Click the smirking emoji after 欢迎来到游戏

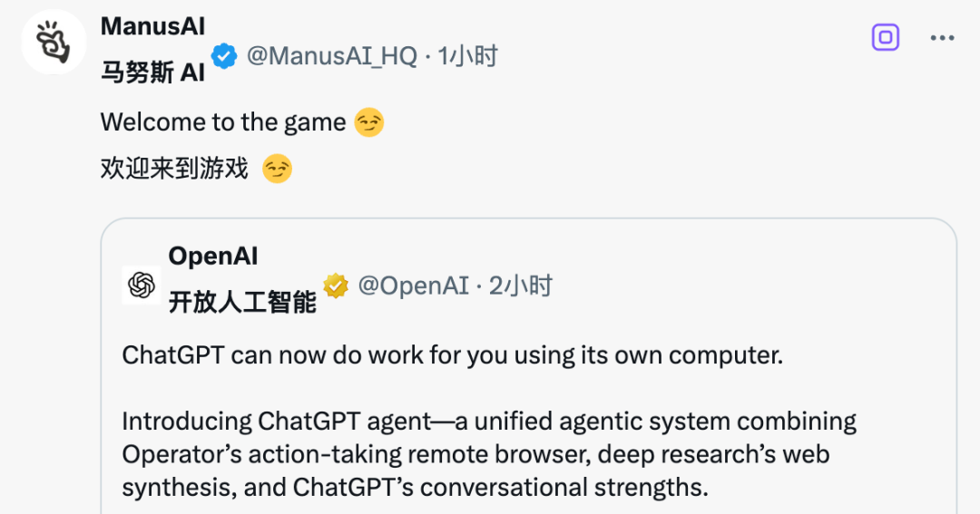[x=277, y=169]
